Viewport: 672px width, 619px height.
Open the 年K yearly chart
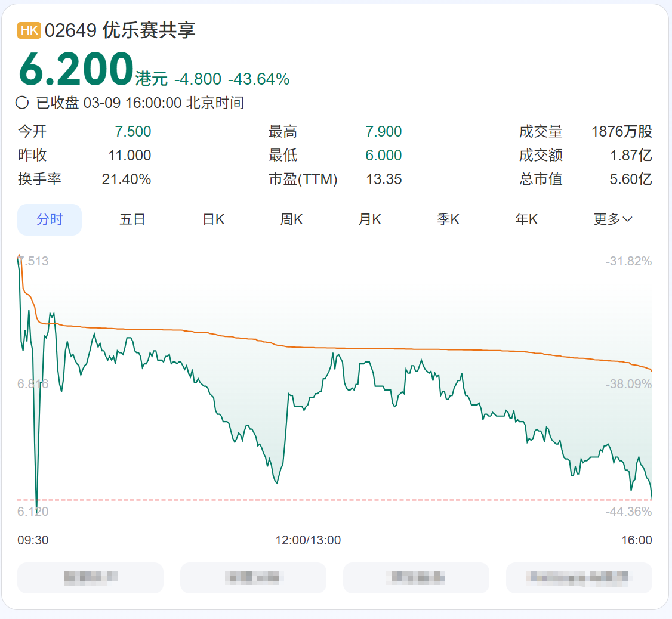(x=526, y=219)
